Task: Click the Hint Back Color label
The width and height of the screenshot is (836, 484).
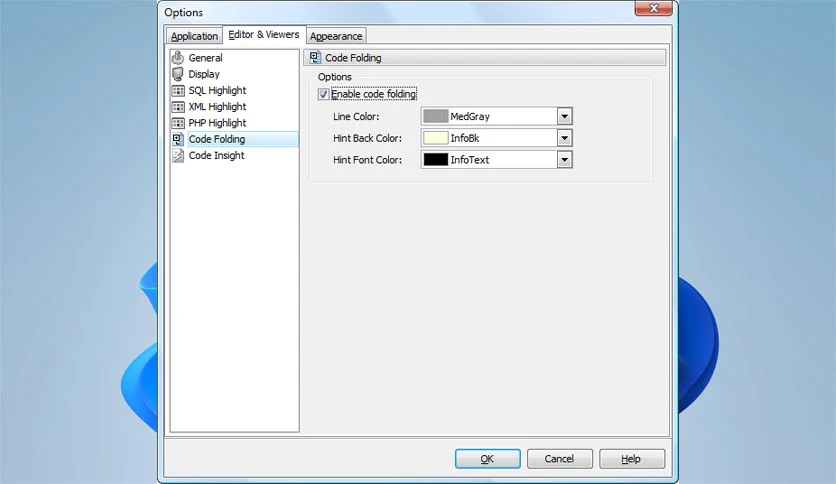Action: [x=367, y=138]
